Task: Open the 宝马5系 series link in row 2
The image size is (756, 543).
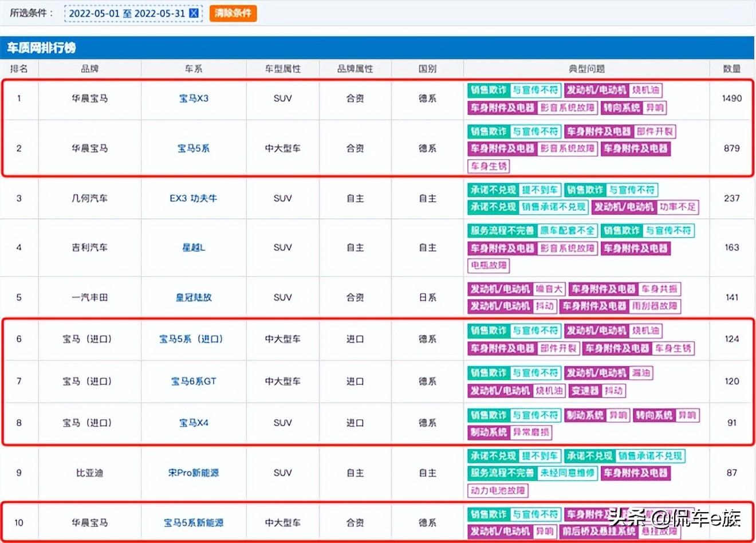Action: point(194,148)
